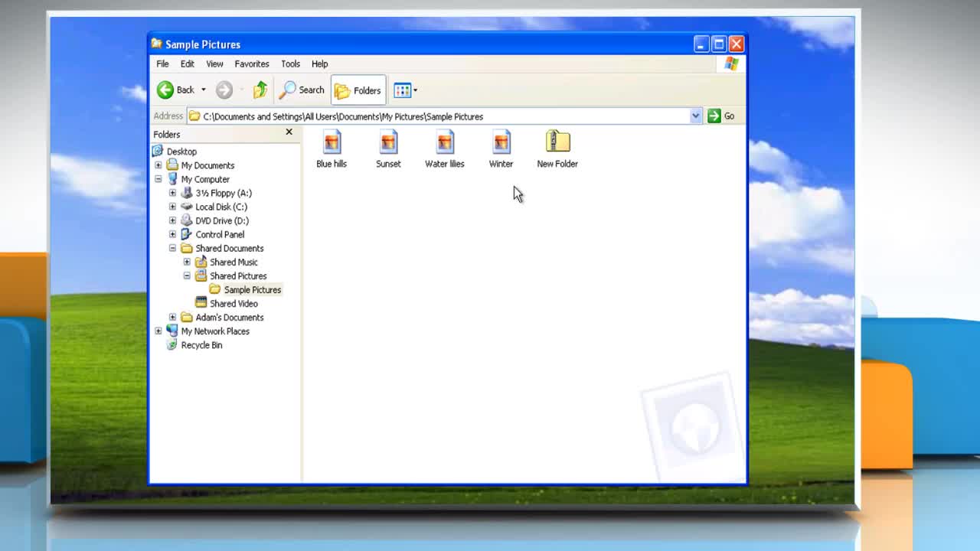Viewport: 980px width, 551px height.
Task: Expand the Control Panel node
Action: 172,234
